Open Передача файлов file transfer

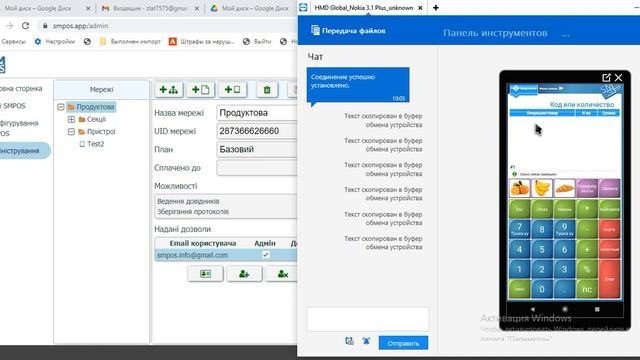(x=348, y=31)
